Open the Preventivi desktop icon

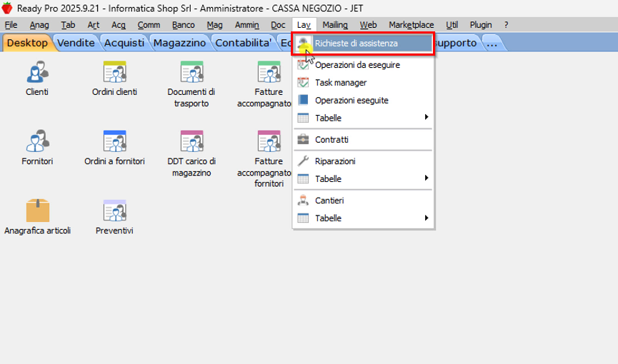point(114,211)
